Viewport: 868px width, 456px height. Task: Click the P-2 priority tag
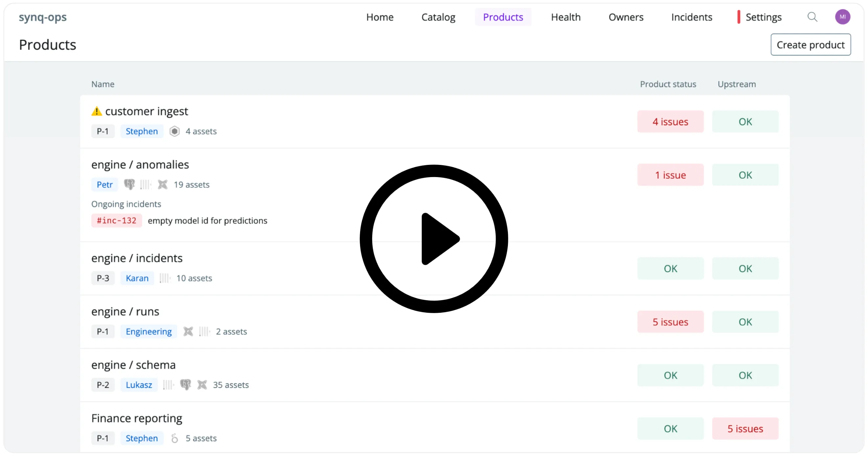[x=103, y=385]
